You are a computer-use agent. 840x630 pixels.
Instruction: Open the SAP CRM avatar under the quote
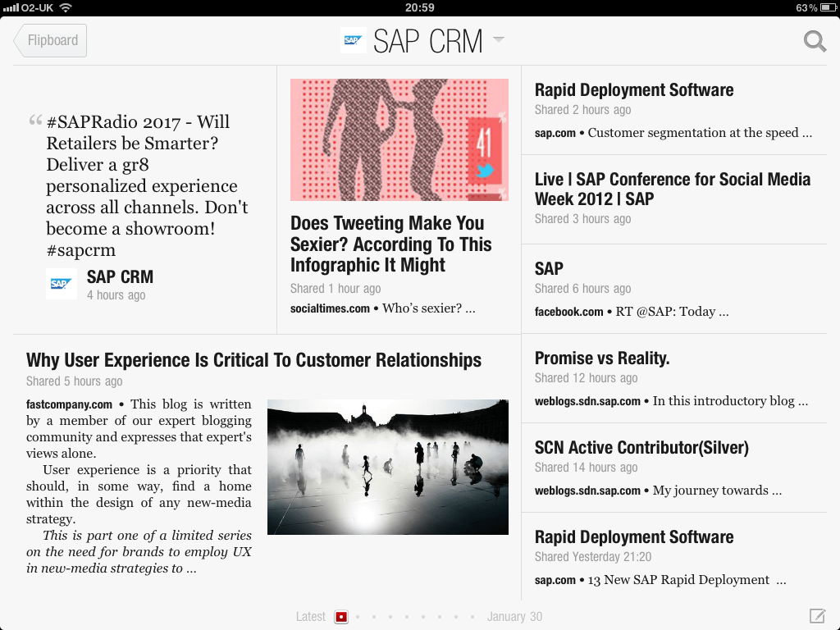pyautogui.click(x=61, y=283)
